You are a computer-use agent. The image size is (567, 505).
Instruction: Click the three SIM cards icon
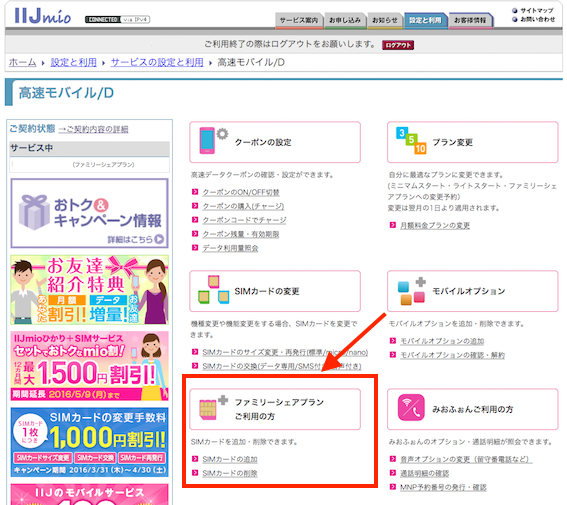click(213, 290)
